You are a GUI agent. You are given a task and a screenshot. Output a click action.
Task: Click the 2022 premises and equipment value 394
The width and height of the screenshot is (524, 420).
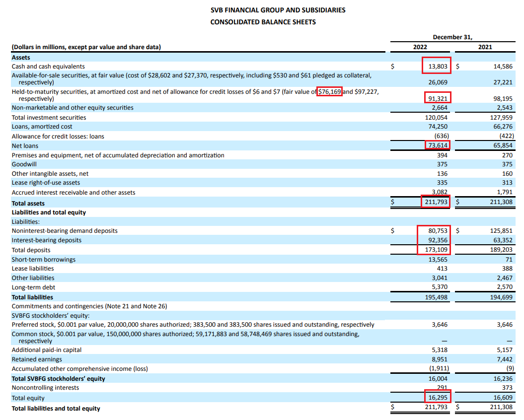point(442,155)
